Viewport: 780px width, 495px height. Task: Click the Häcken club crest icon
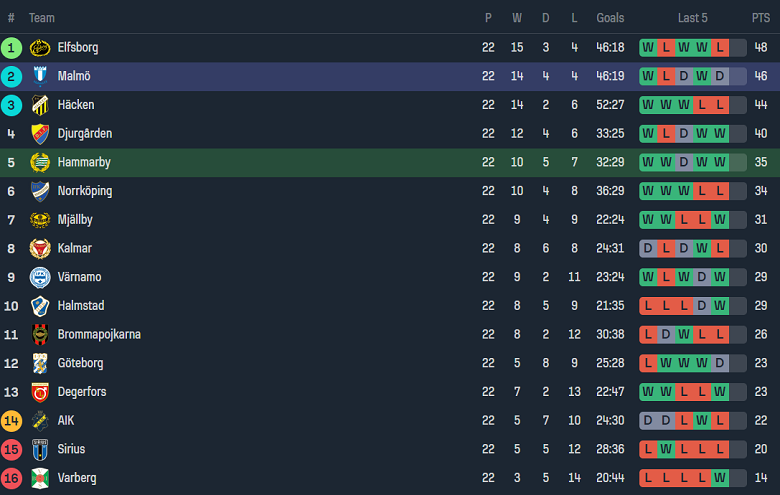click(40, 105)
